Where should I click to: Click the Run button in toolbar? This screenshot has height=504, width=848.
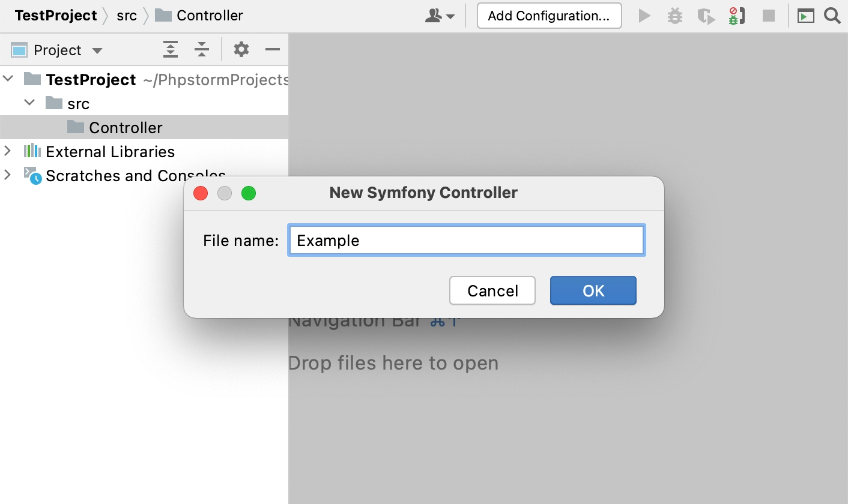pyautogui.click(x=644, y=16)
